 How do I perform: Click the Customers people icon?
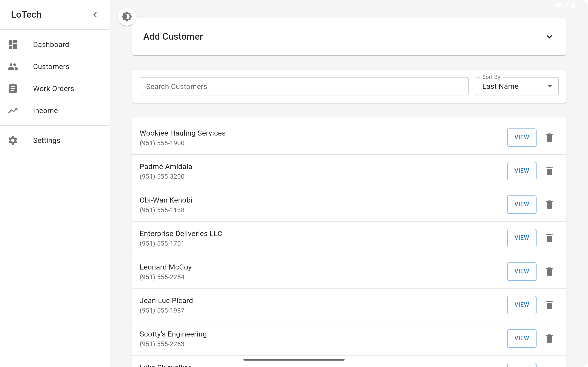pos(13,67)
